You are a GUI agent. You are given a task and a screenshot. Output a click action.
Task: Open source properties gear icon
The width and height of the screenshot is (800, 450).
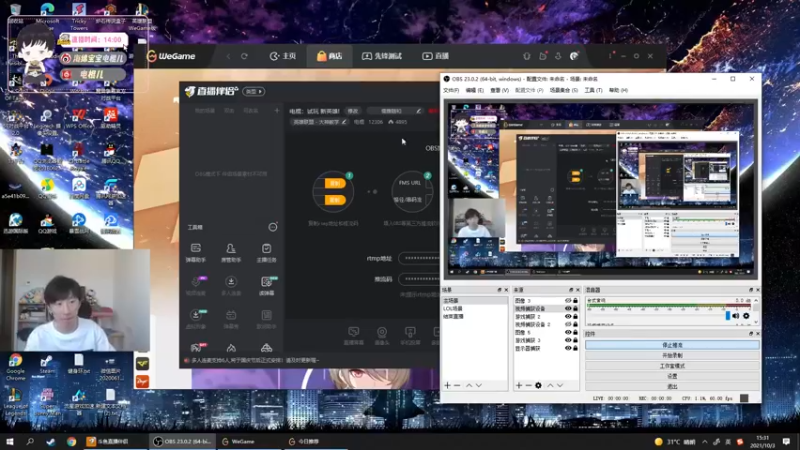pos(538,386)
